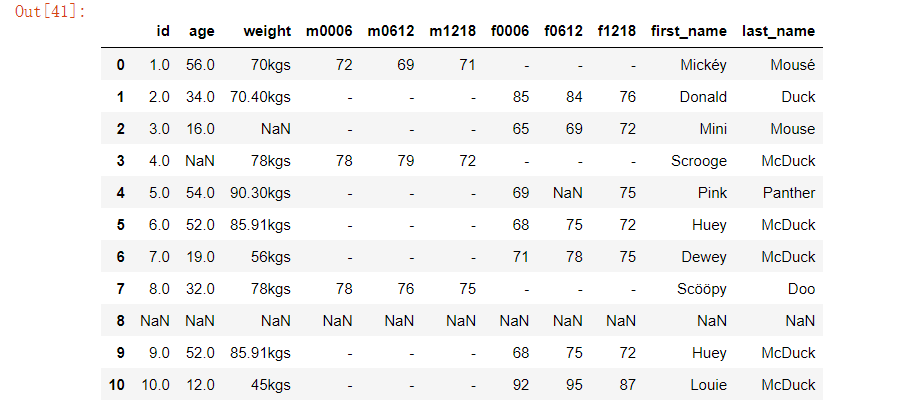Image resolution: width=908 pixels, height=417 pixels.
Task: Click the age column header
Action: (x=201, y=31)
